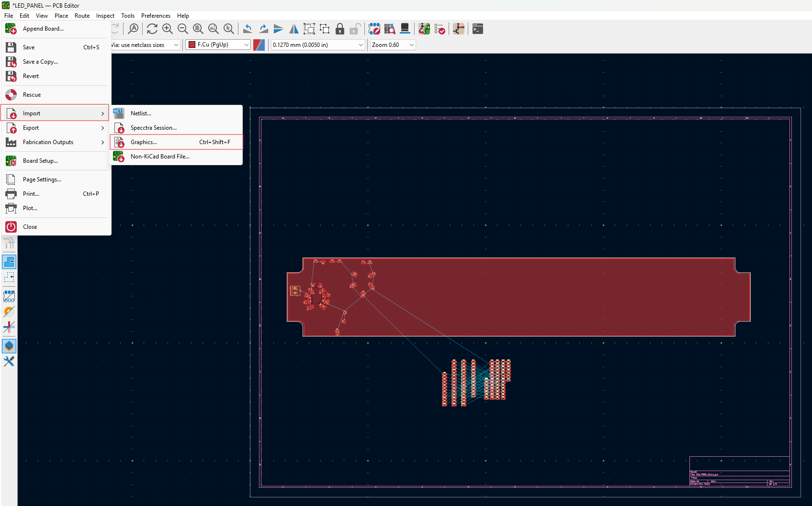This screenshot has height=506, width=812.
Task: Toggle pads sketch outline mode
Action: [9, 296]
